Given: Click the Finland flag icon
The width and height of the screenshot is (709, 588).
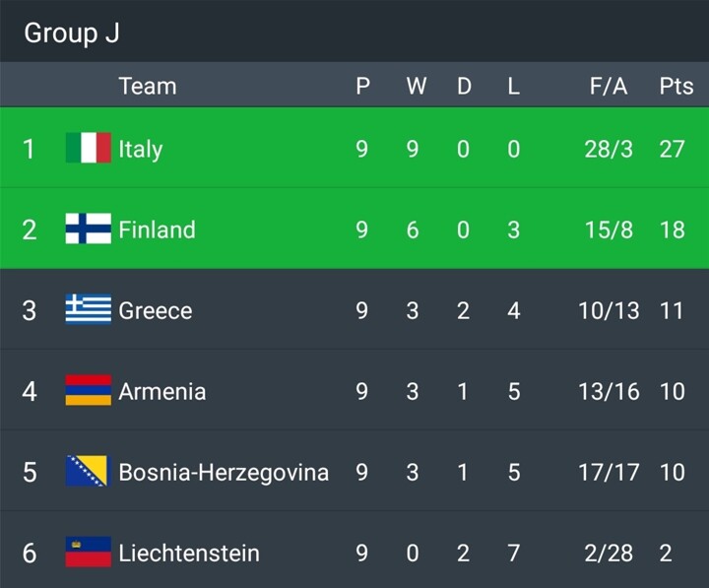Looking at the screenshot, I should pos(88,229).
